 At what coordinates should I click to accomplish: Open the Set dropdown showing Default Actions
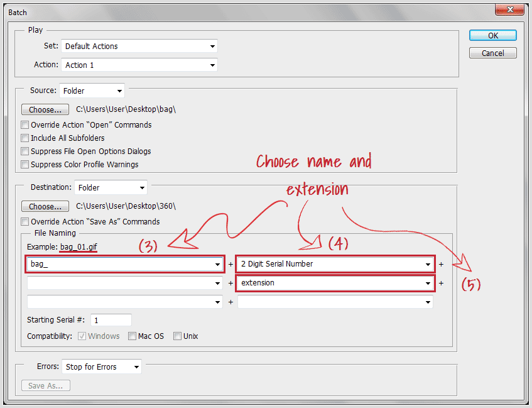[x=139, y=46]
